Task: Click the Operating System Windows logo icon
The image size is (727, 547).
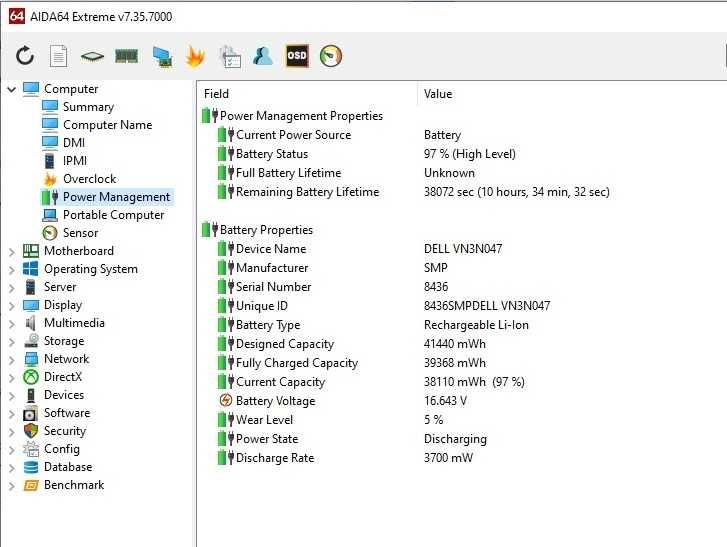Action: pyautogui.click(x=31, y=269)
